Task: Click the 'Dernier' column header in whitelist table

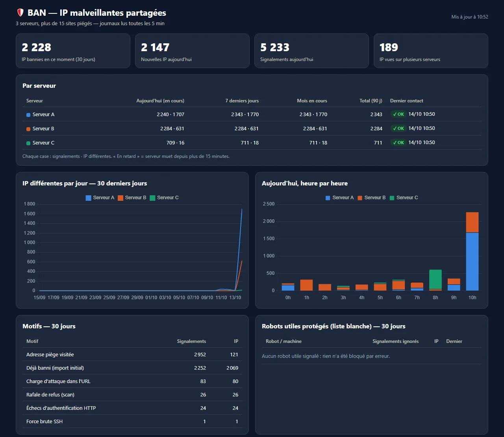Action: click(454, 341)
